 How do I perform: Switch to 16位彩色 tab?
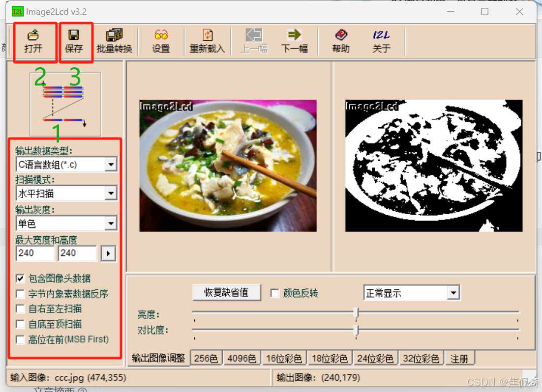point(284,359)
